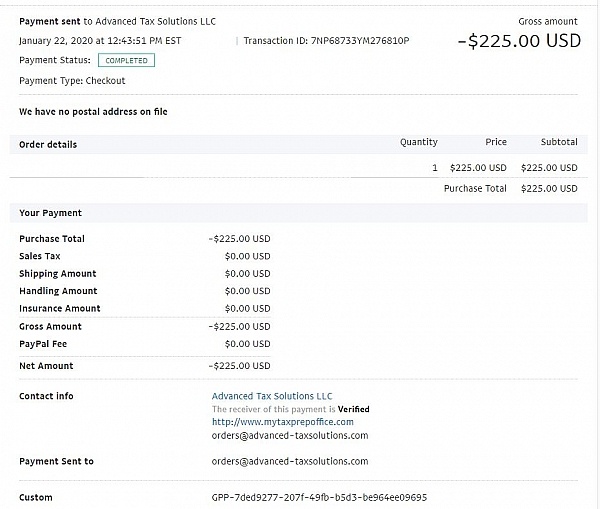Open the Advanced Tax Solutions LLC contact link

(x=272, y=396)
